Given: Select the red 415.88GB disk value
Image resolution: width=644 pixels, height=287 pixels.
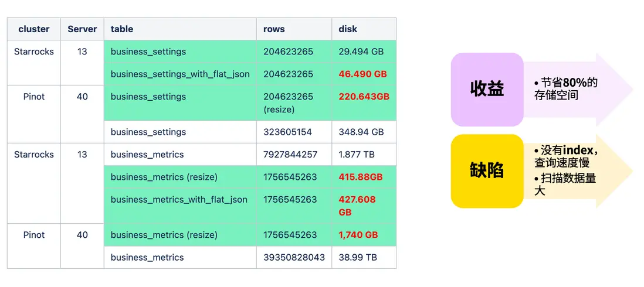Looking at the screenshot, I should (360, 176).
